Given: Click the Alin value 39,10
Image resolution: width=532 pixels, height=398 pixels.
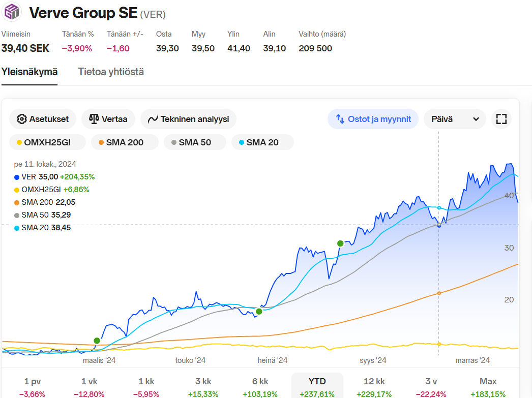Looking at the screenshot, I should [275, 48].
